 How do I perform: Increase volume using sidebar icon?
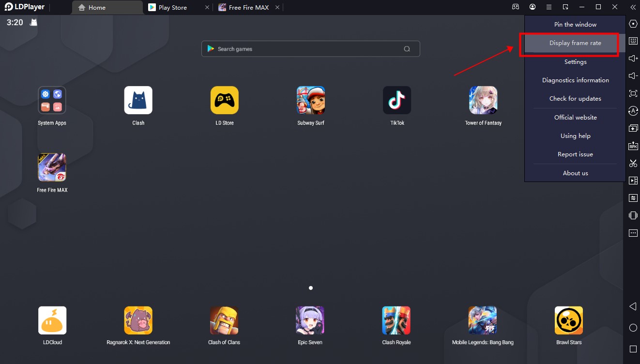point(633,59)
